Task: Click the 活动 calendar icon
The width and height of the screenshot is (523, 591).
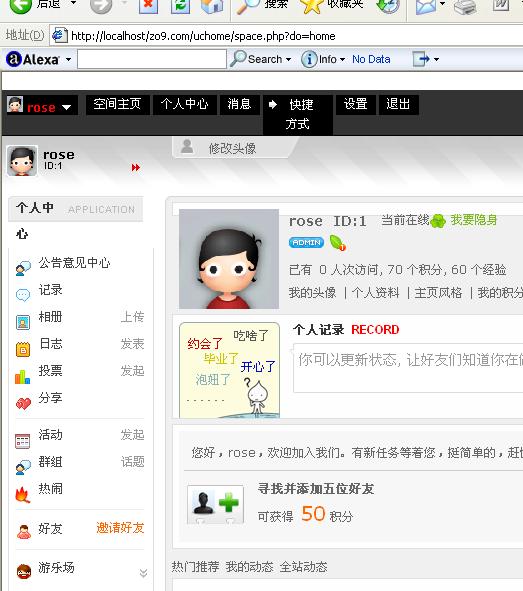Action: click(x=23, y=441)
